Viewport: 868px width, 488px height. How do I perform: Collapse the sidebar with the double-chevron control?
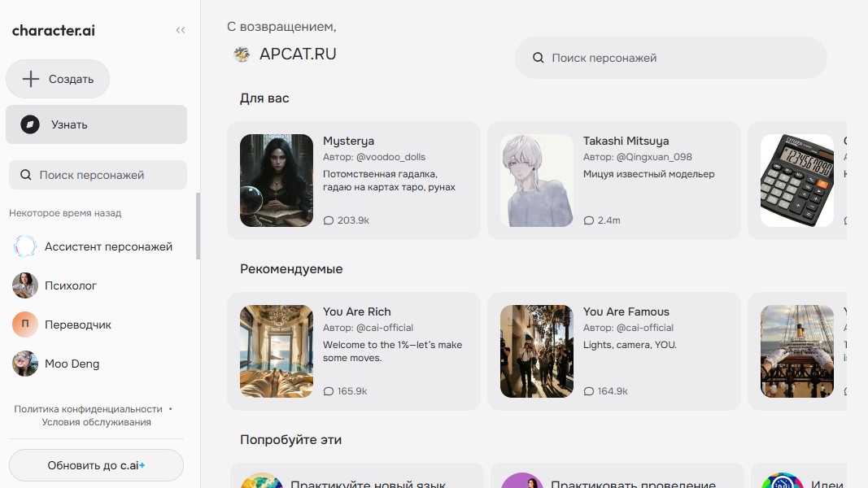[180, 29]
